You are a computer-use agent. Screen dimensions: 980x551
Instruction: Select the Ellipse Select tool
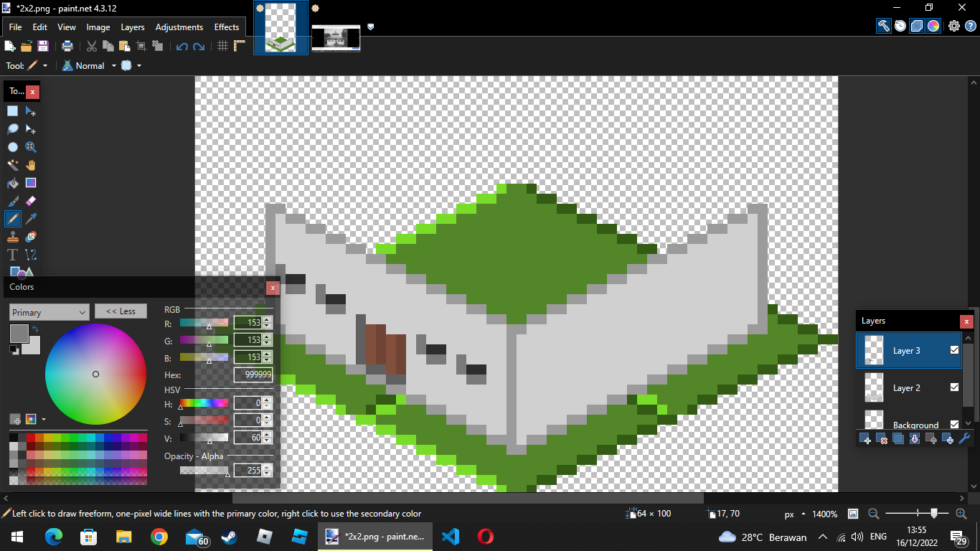click(x=13, y=147)
